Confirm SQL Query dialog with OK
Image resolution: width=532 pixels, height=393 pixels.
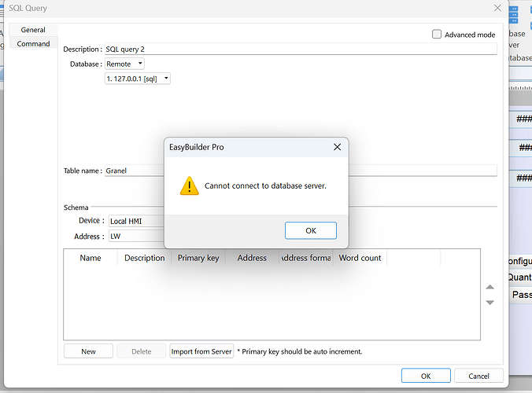tap(426, 376)
